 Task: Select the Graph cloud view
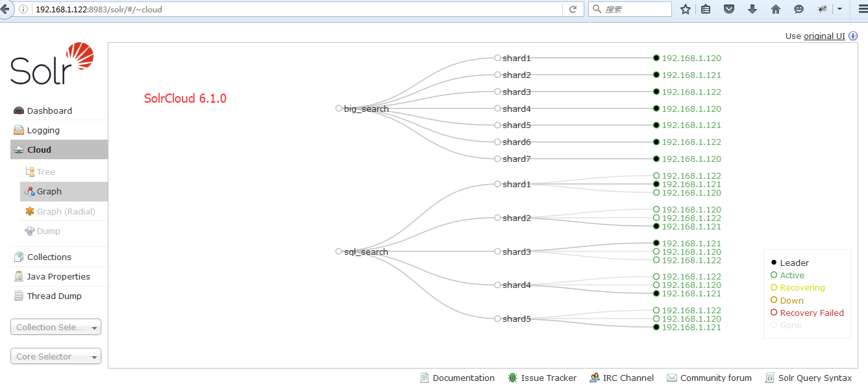(64, 191)
